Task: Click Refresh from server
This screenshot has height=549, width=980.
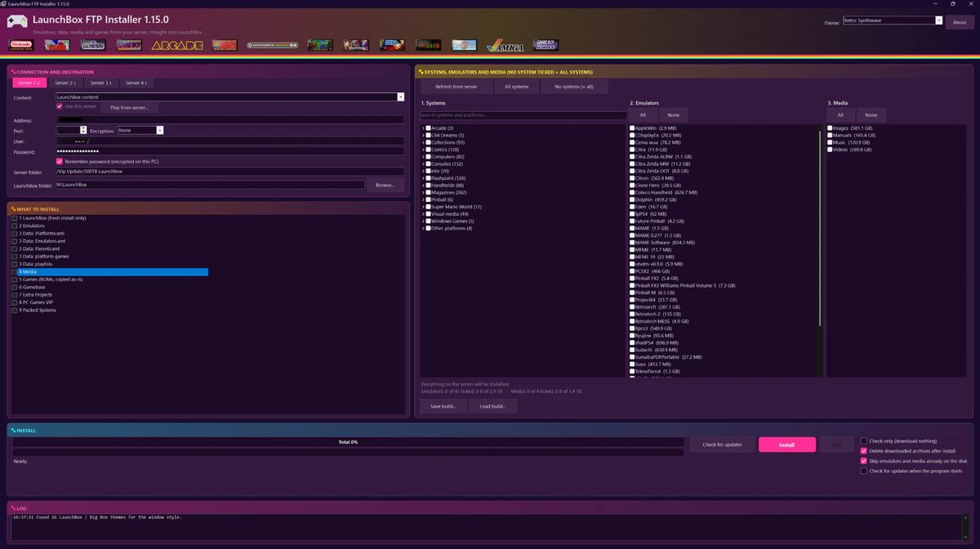Action: point(457,87)
